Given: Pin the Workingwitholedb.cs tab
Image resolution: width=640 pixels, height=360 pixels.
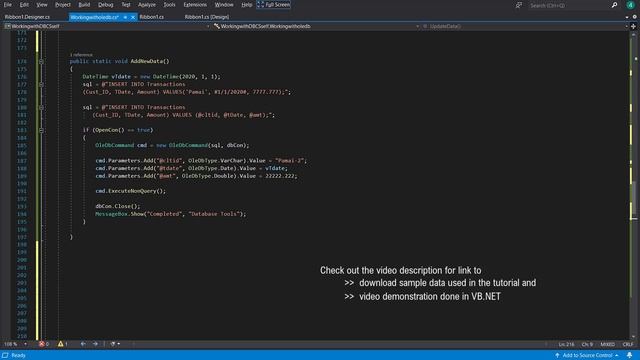Looking at the screenshot, I should pos(125,17).
